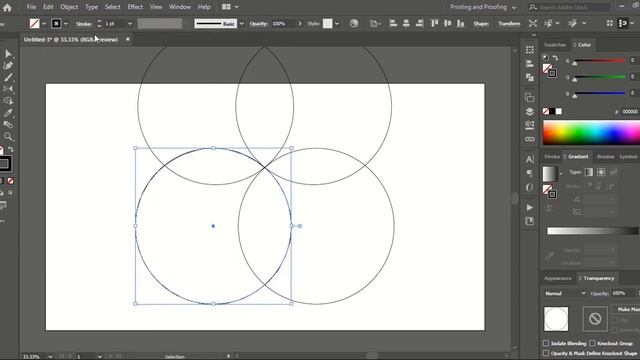Click the Transform button in the control bar

point(509,24)
